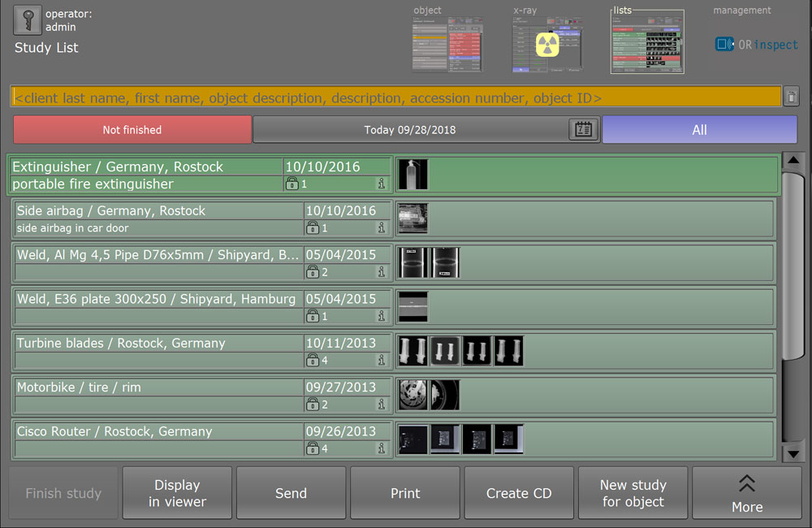The image size is (812, 528).
Task: Open the side airbag thumbnail
Action: click(x=413, y=219)
